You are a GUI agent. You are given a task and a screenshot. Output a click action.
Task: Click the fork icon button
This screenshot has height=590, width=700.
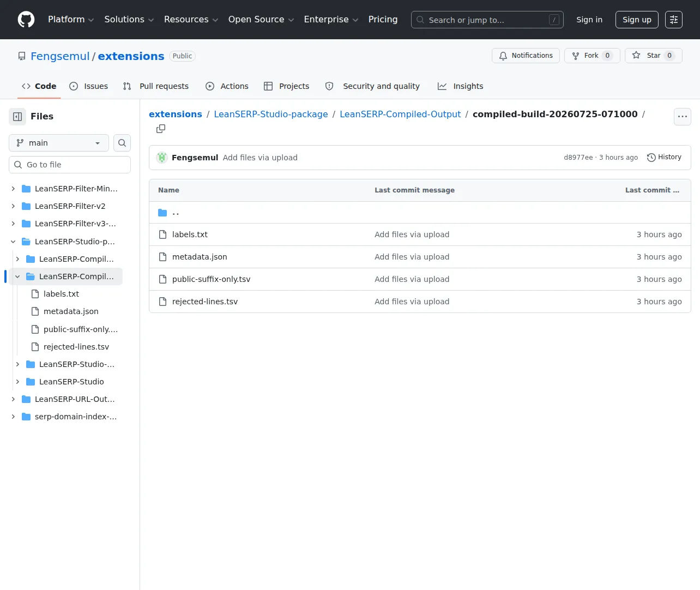click(x=576, y=56)
